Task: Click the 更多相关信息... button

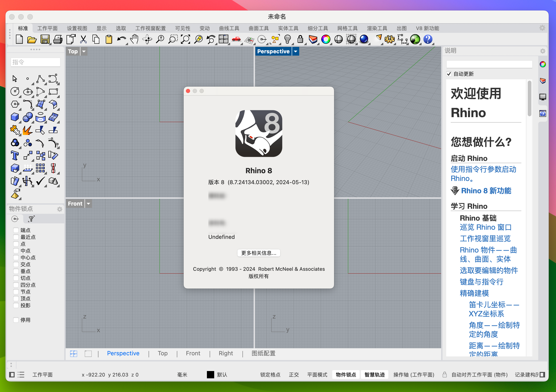Action: point(259,253)
